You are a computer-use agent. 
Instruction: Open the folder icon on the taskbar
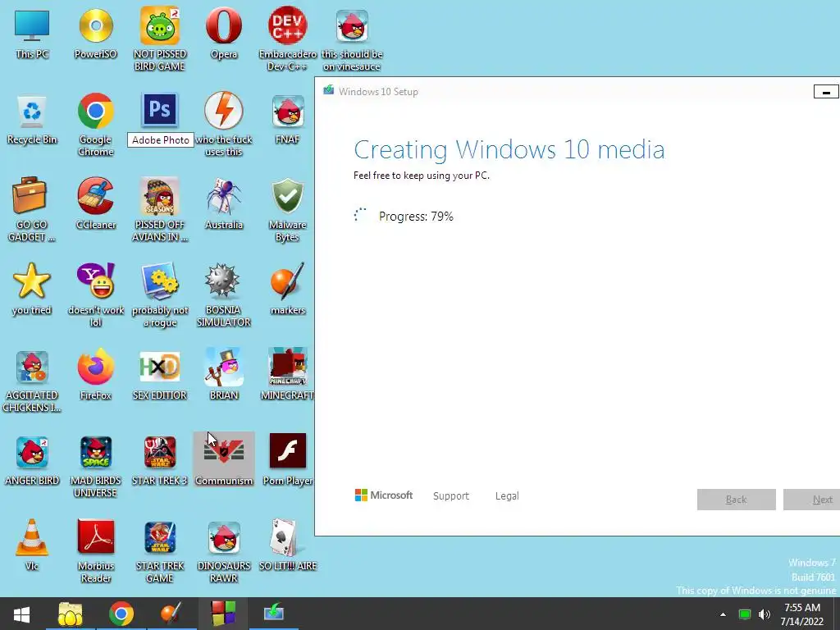(x=71, y=614)
